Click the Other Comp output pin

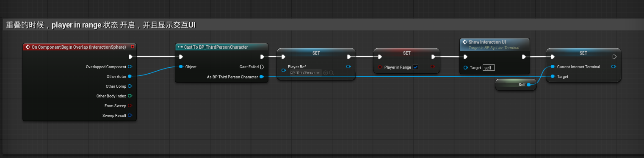pos(130,86)
